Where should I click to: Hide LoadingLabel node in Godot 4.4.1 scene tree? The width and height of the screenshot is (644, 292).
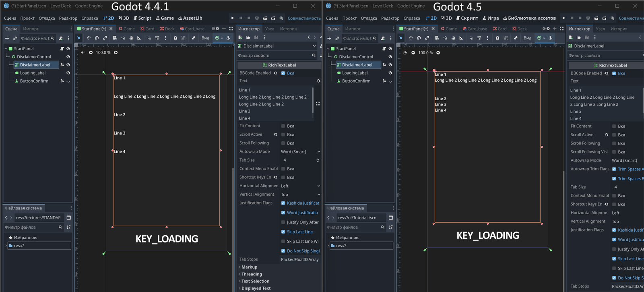pyautogui.click(x=68, y=73)
